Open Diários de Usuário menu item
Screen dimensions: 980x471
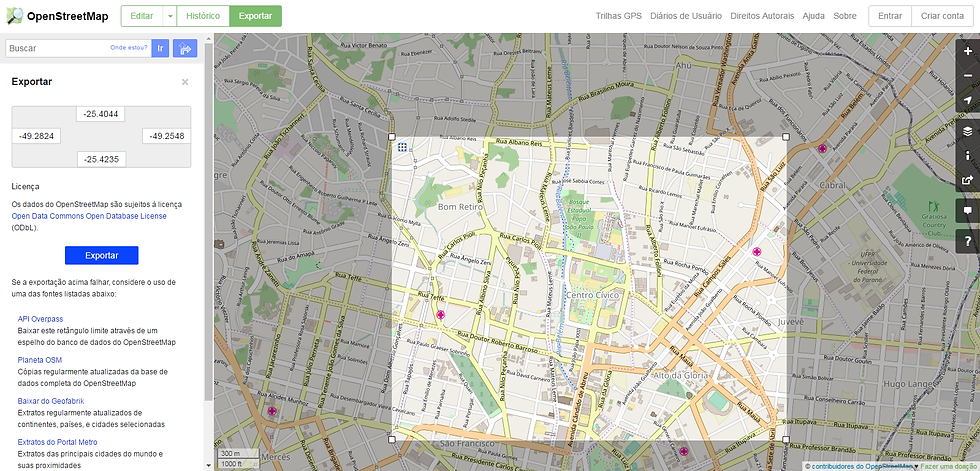click(686, 16)
